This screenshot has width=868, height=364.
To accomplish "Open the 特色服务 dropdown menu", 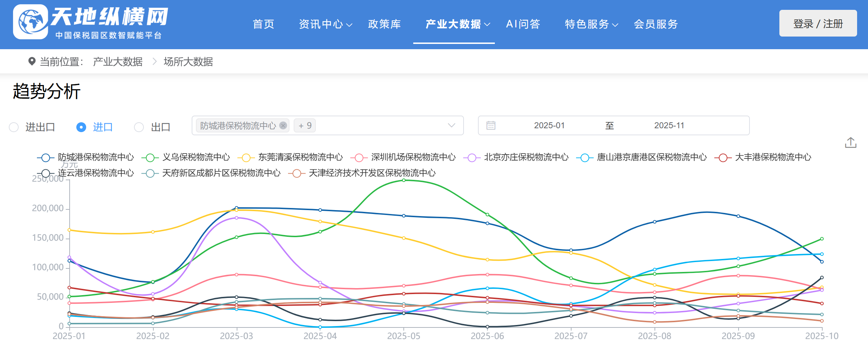I will (591, 24).
